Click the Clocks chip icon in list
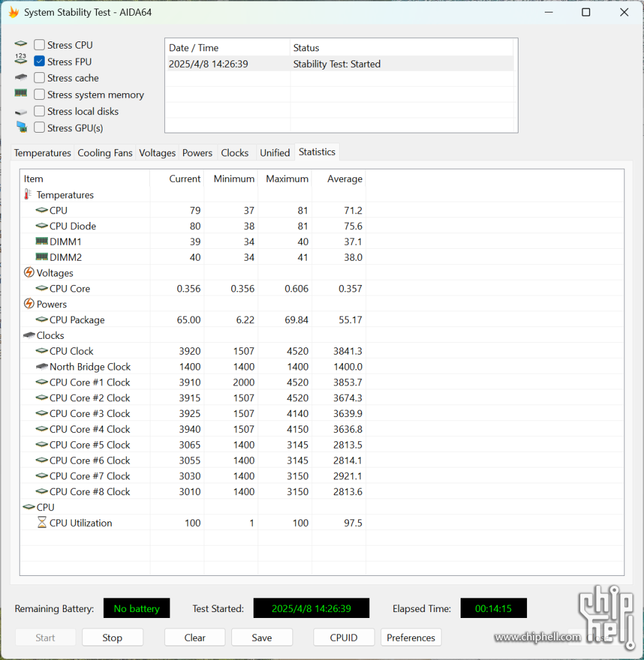Screen dimensions: 644x660 point(29,335)
